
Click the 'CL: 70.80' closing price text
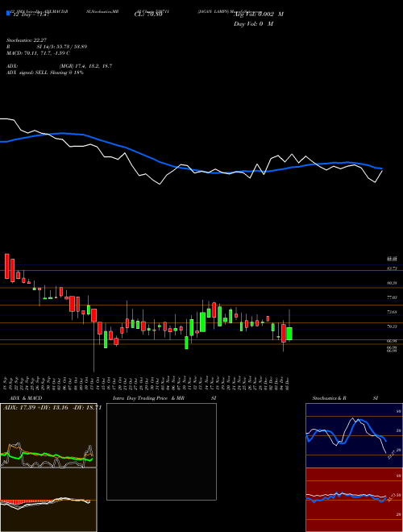click(149, 15)
